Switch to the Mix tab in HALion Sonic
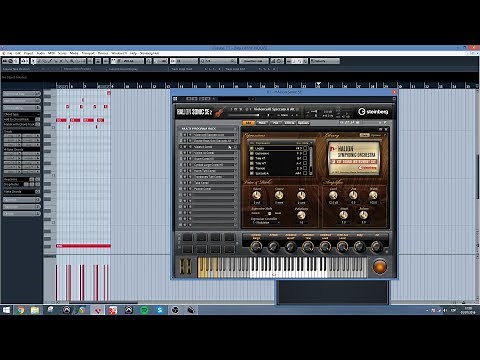The width and height of the screenshot is (480, 360). 276,123
